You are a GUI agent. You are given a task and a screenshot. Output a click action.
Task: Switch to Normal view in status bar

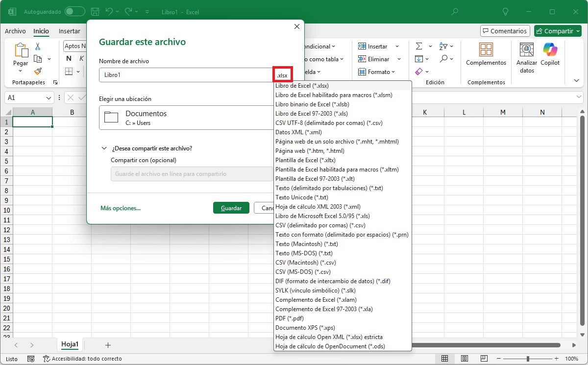click(444, 359)
